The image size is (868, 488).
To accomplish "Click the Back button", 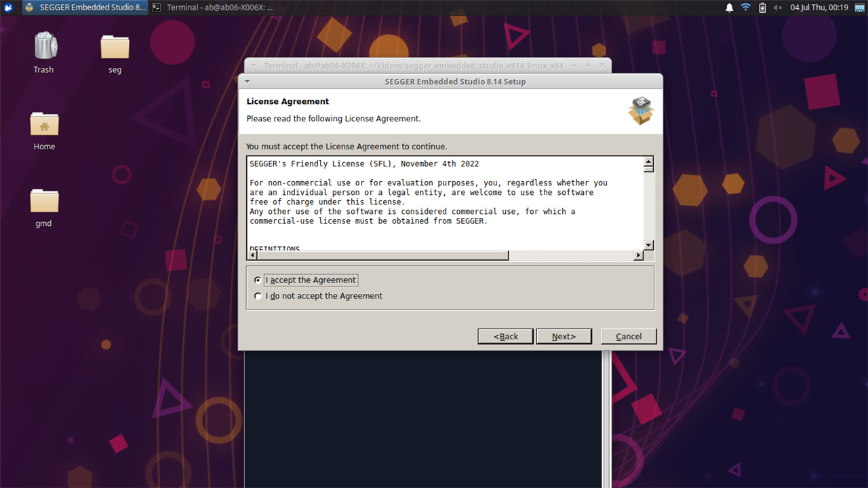I will click(x=505, y=337).
